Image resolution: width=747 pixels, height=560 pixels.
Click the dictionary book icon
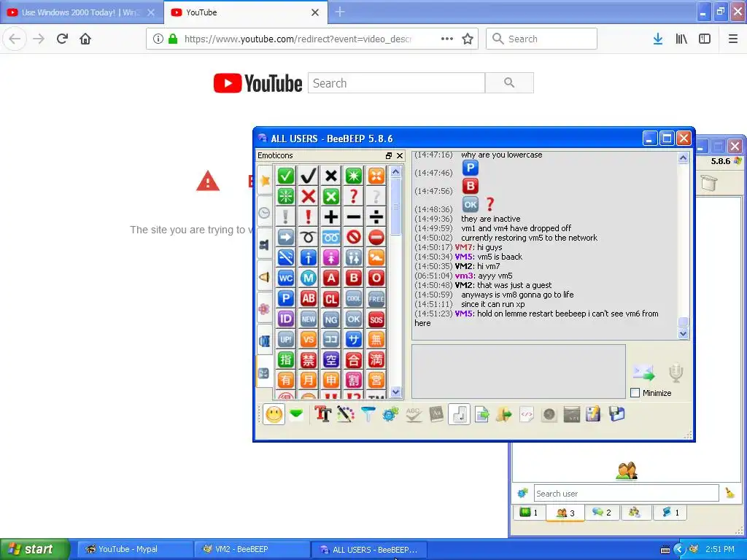(x=436, y=414)
